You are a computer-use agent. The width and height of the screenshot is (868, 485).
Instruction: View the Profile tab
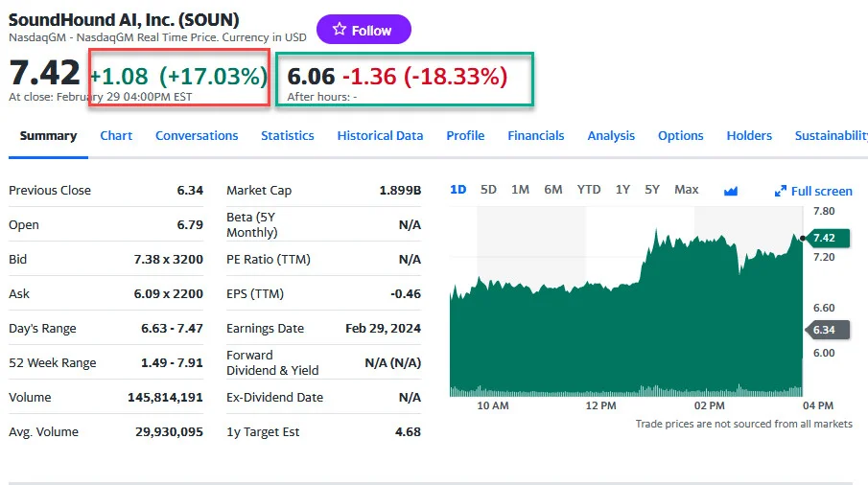[x=465, y=136]
